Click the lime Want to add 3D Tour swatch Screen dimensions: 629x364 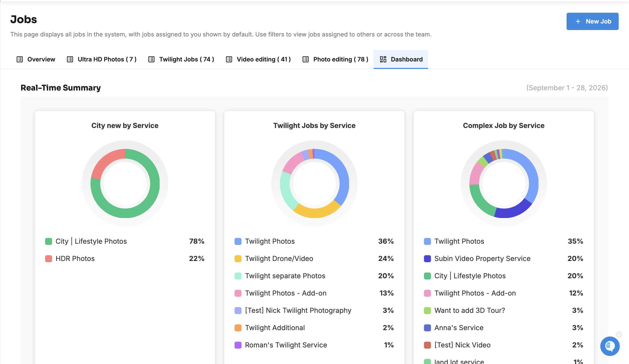(x=427, y=310)
